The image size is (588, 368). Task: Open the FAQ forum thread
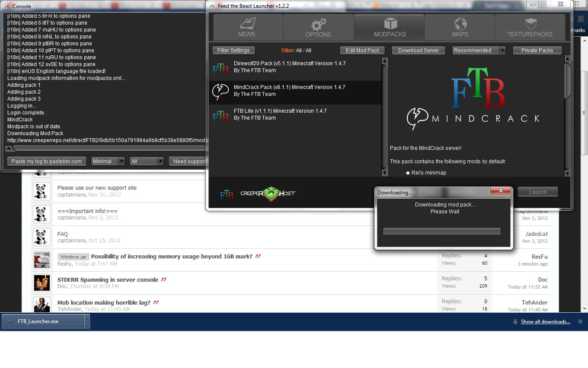pos(63,234)
